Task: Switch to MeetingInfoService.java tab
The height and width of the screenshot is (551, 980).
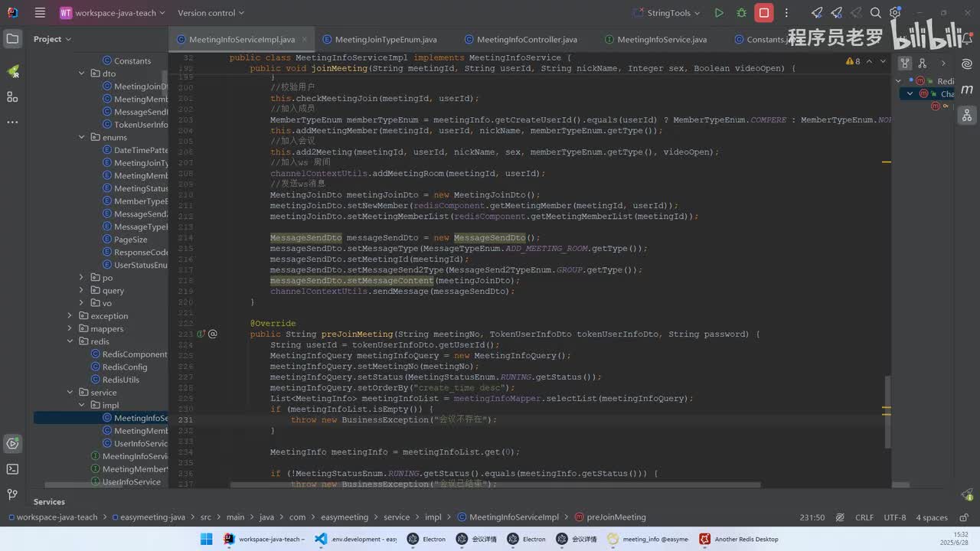Action: click(655, 40)
